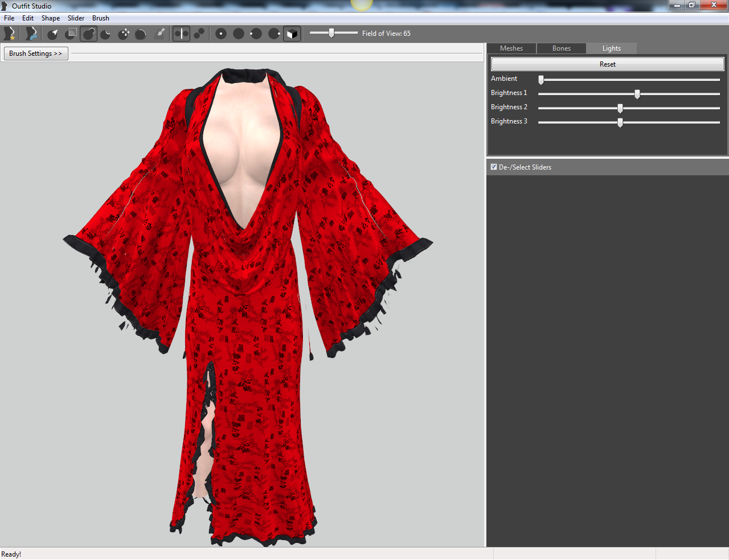
Task: Click the Reset lights button
Action: (608, 64)
